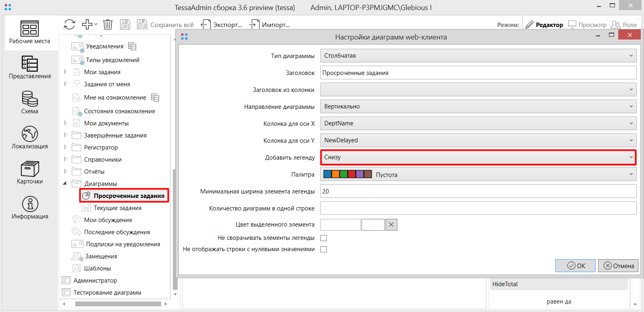Open the Тип диаграммы dropdown

point(478,56)
